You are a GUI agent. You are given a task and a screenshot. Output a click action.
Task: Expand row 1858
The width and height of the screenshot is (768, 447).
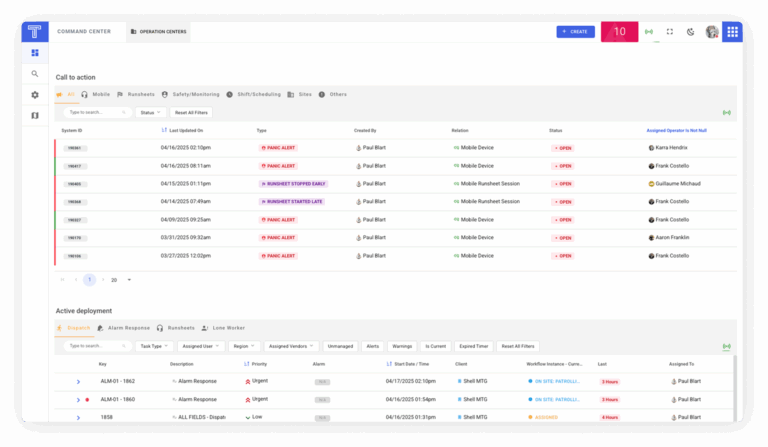[x=78, y=418]
